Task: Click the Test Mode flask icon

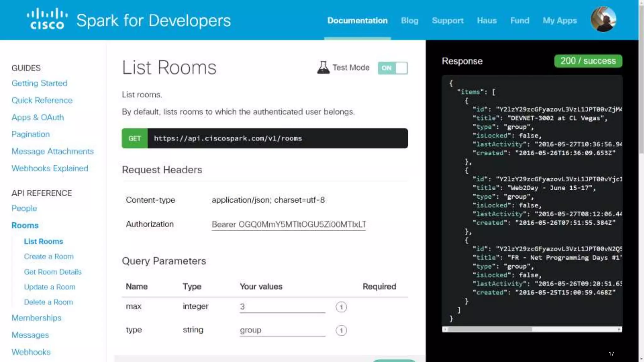Action: coord(323,67)
